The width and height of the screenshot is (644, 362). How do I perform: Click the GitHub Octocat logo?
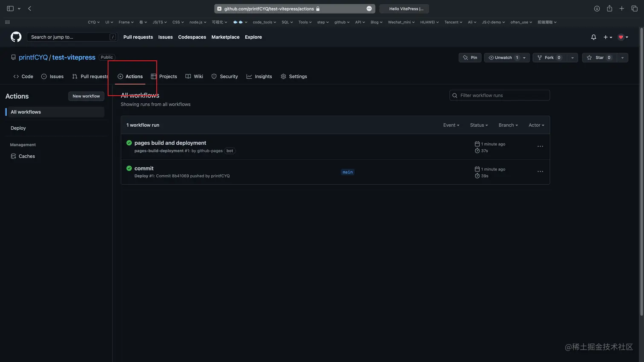pos(16,37)
